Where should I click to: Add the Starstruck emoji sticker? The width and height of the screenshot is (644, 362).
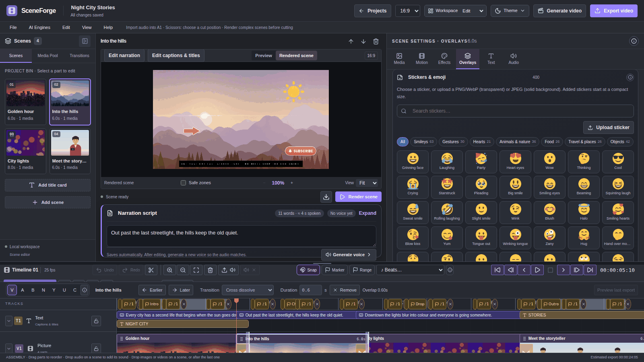(447, 187)
